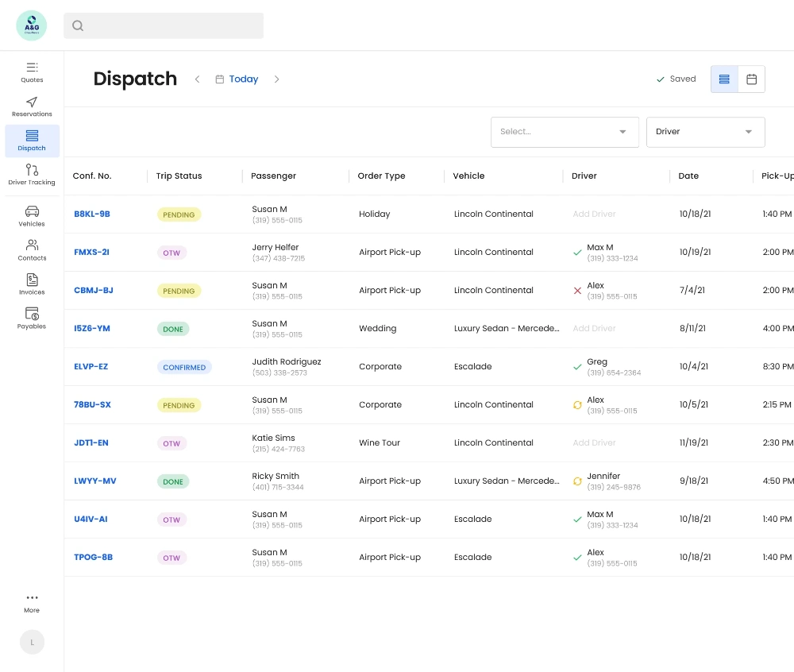Open confirmation CBMJ-BJ

pos(94,290)
